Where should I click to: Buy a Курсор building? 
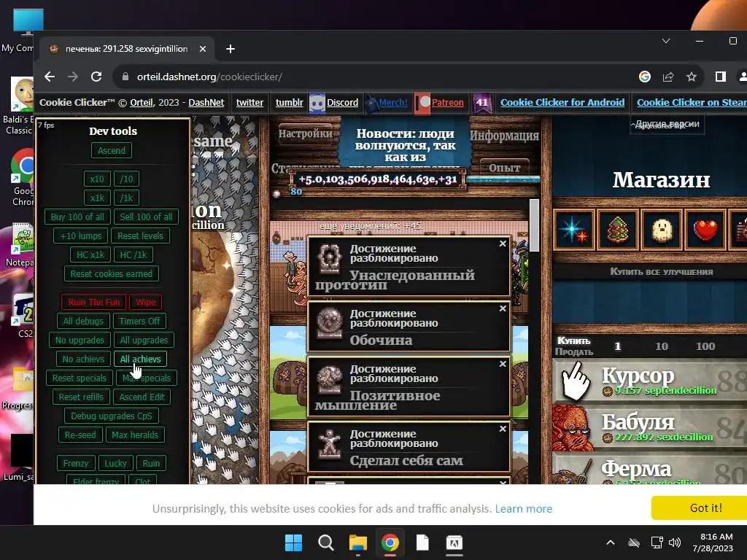pyautogui.click(x=650, y=381)
